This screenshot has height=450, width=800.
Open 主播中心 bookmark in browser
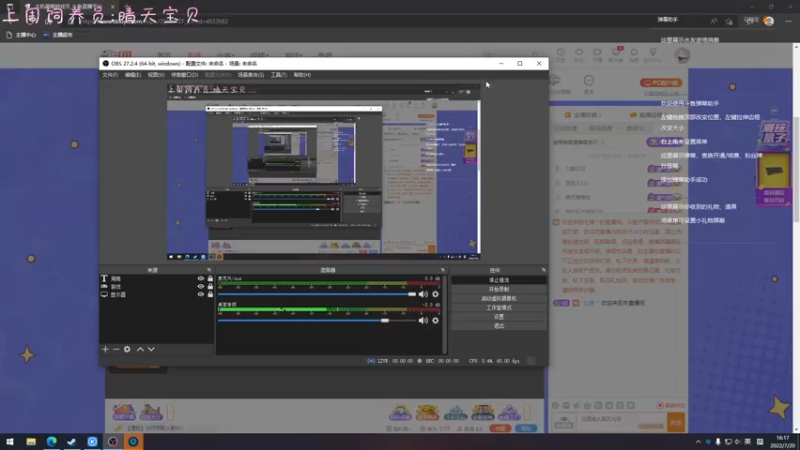(21, 35)
